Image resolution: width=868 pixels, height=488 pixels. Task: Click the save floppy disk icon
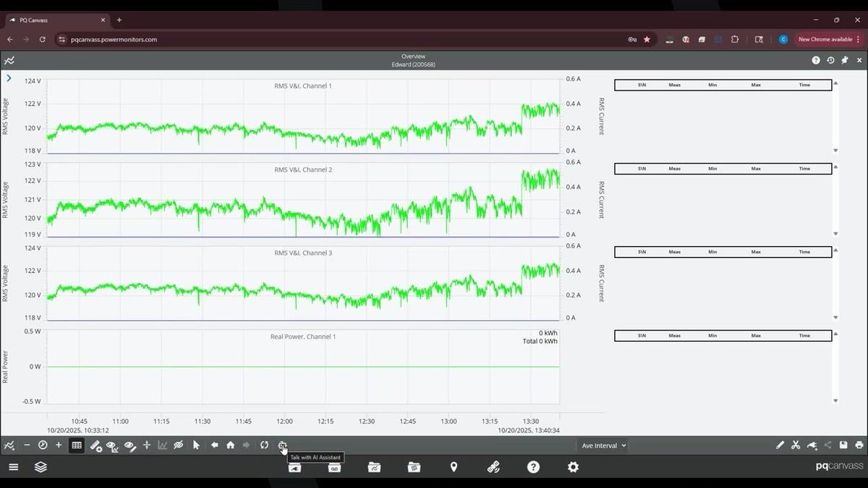click(x=843, y=445)
